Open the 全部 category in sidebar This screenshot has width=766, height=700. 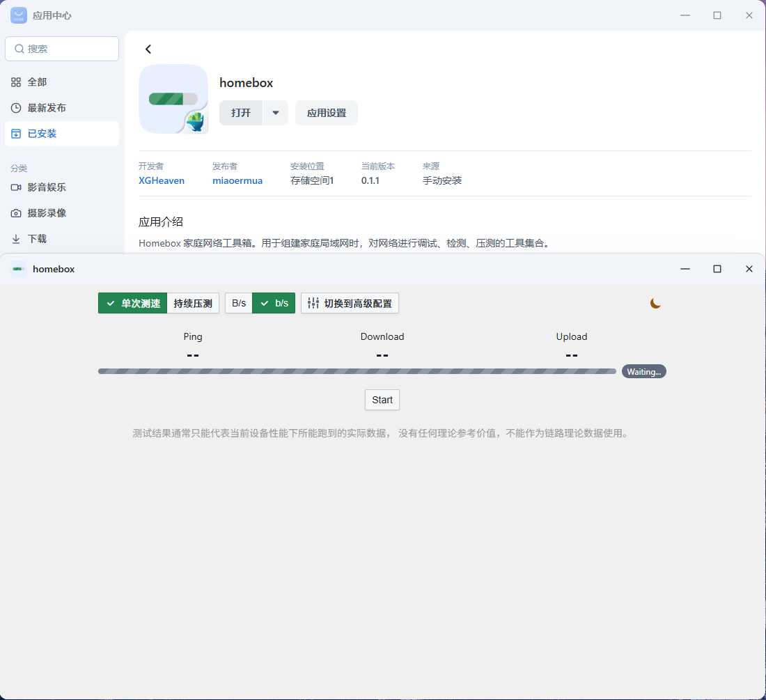(x=62, y=82)
